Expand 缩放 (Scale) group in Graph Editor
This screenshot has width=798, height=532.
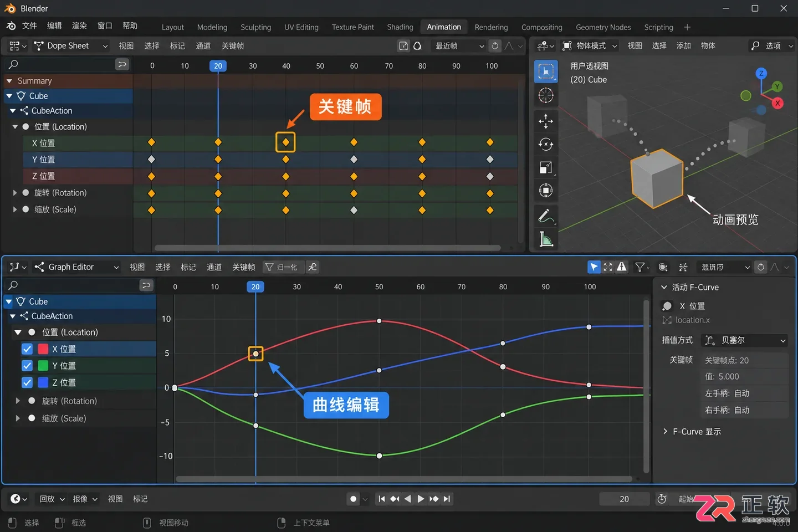click(x=18, y=418)
